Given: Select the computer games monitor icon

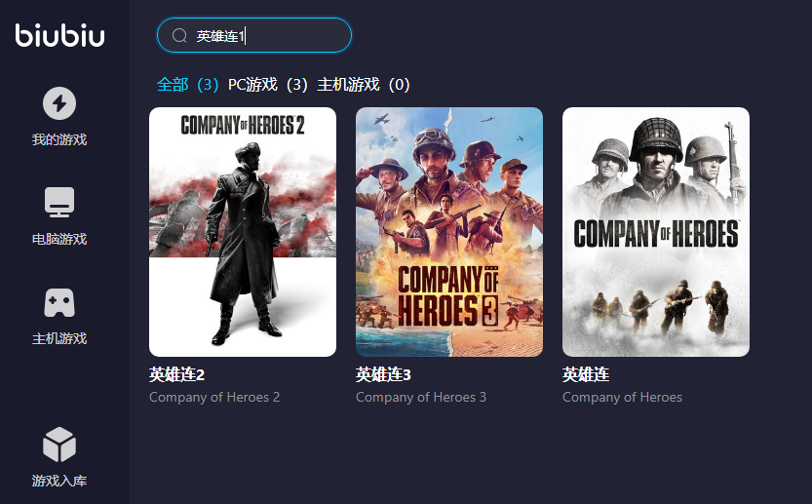Looking at the screenshot, I should click(x=59, y=202).
